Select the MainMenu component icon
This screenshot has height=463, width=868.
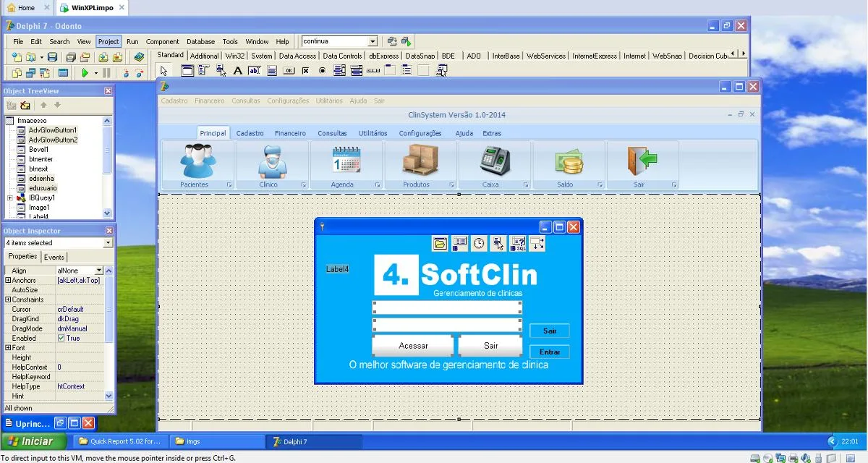coord(204,71)
